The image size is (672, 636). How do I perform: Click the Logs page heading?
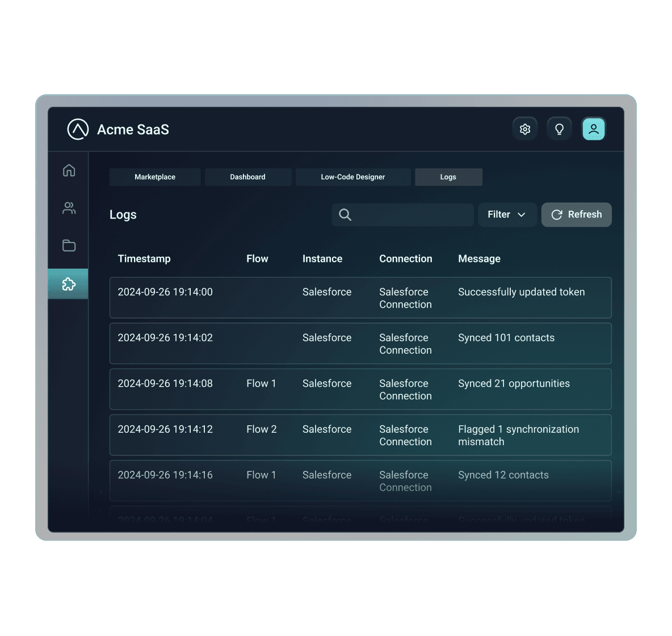coord(123,215)
